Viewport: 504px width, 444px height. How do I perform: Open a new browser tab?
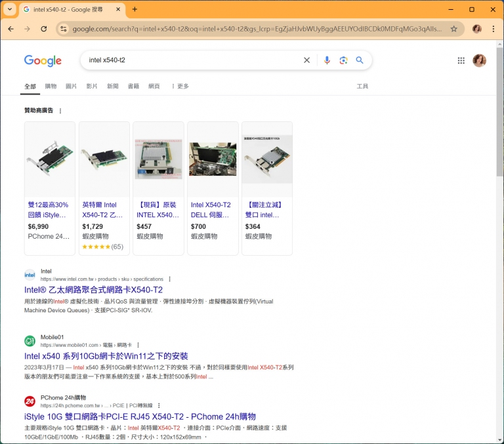click(x=135, y=9)
